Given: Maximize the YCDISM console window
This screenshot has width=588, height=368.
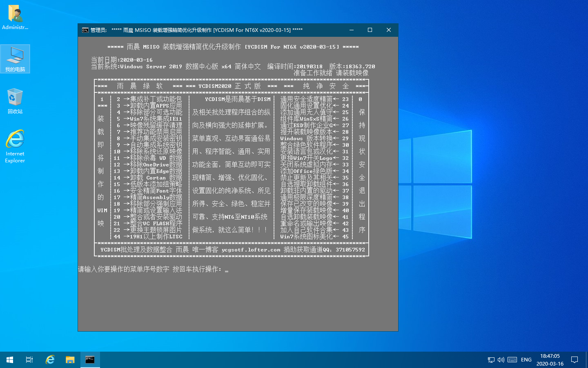Looking at the screenshot, I should tap(370, 30).
